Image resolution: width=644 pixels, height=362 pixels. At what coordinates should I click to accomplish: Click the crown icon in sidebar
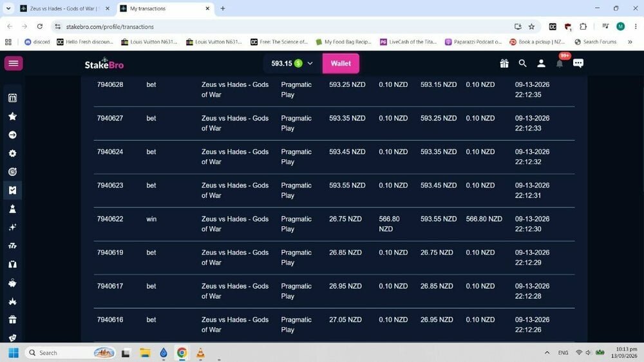(13, 301)
